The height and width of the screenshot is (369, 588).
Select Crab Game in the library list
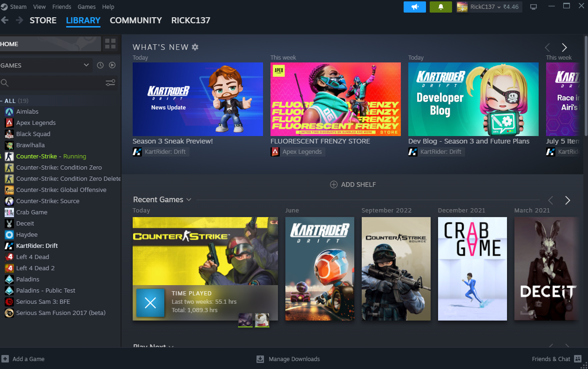[x=32, y=212]
